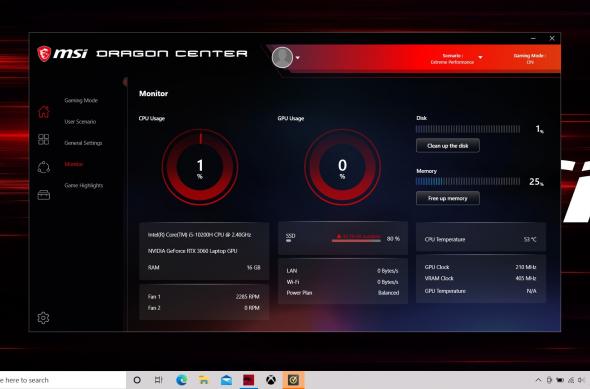Click the Disk usage bar
Image resolution: width=590 pixels, height=389 pixels.
(x=468, y=129)
